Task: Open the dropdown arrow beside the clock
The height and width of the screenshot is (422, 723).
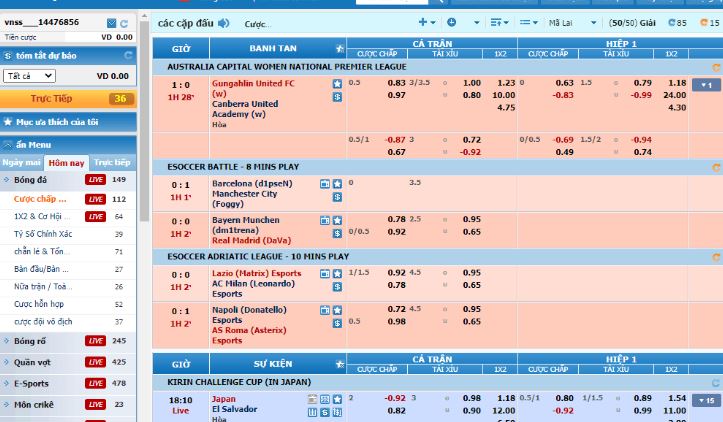Action: point(477,23)
